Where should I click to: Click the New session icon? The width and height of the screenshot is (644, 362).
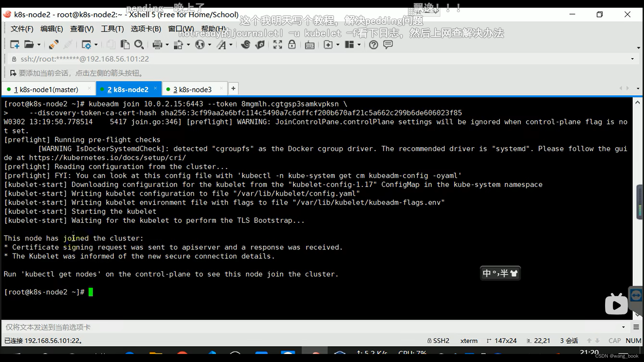coord(15,45)
